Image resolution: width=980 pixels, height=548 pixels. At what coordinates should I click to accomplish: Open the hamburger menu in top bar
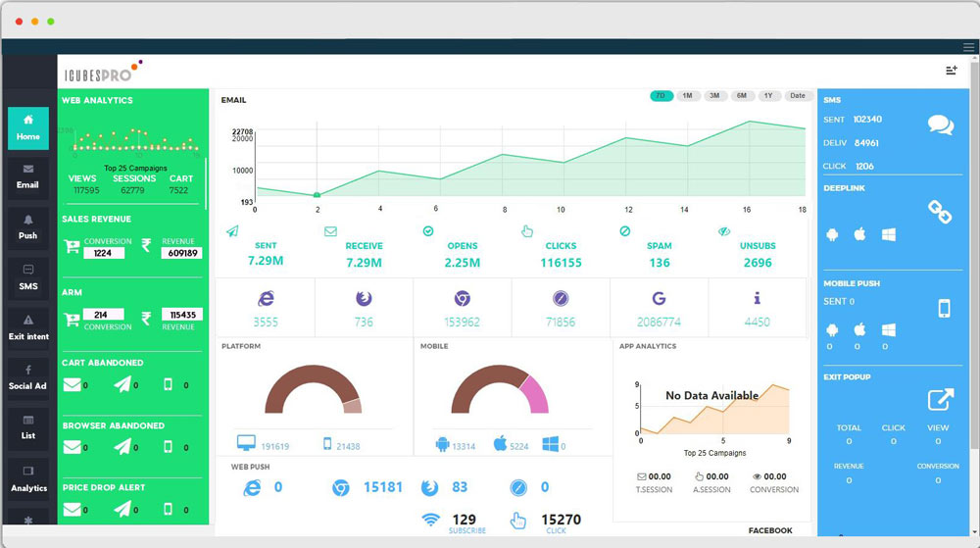968,47
